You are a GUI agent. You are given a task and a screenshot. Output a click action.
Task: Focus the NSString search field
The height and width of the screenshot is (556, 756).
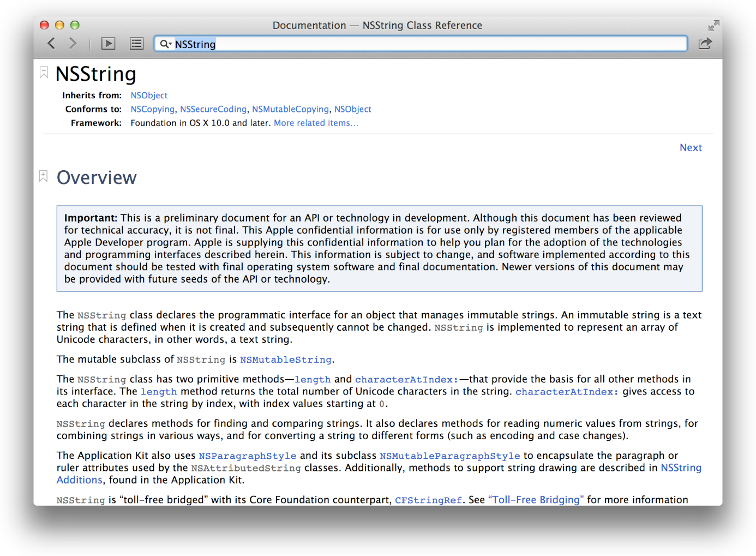click(421, 44)
